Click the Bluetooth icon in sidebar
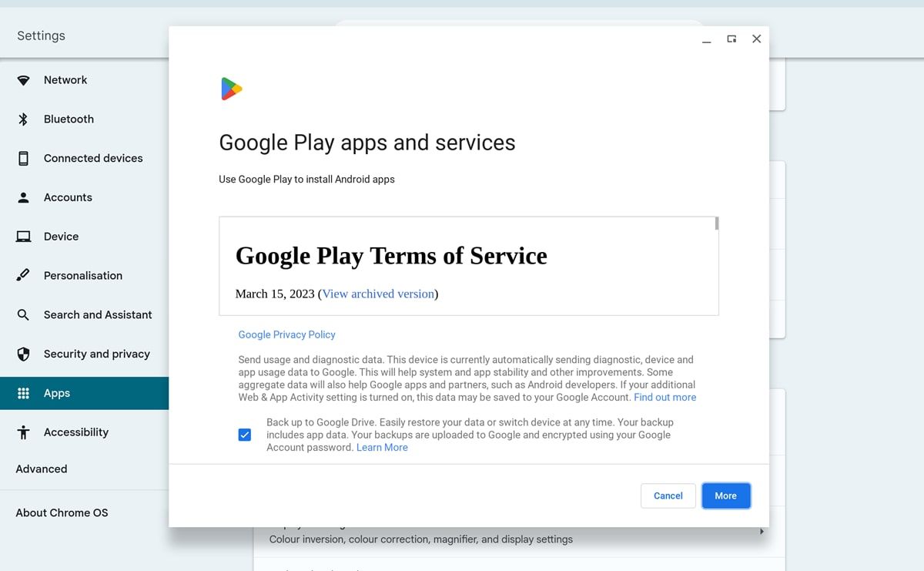 coord(23,119)
